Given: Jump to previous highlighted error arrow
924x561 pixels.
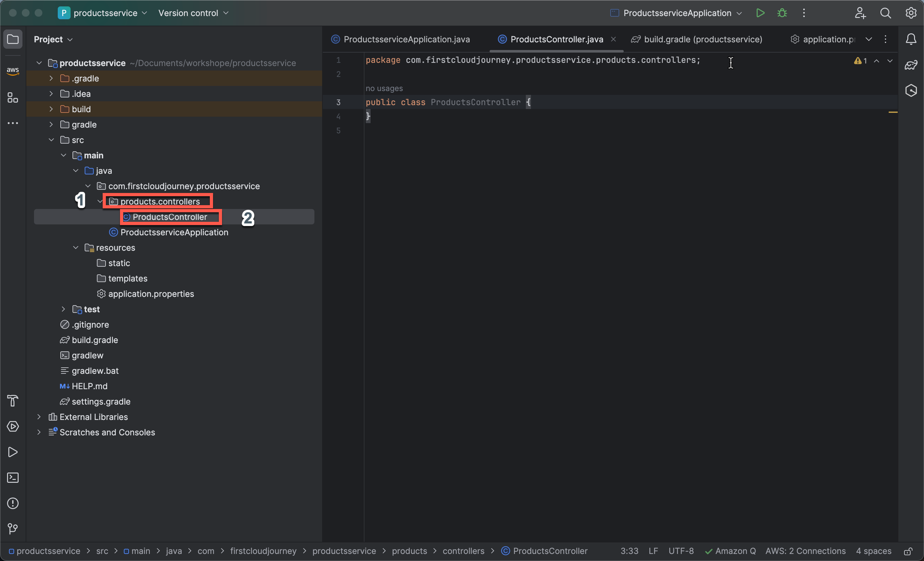Looking at the screenshot, I should (x=877, y=61).
